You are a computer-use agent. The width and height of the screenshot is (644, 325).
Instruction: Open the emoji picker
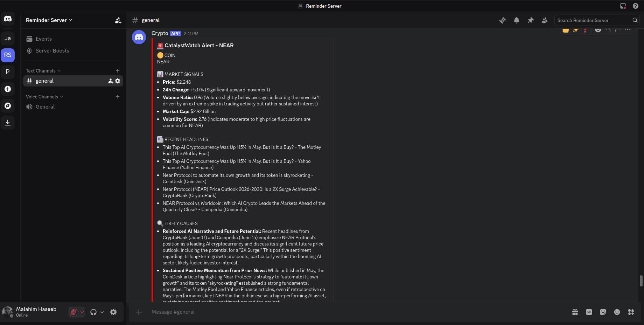(617, 312)
